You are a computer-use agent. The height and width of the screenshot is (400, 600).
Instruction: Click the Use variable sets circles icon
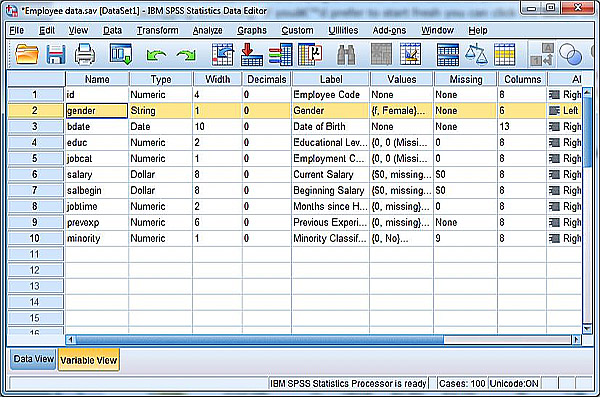coord(570,54)
